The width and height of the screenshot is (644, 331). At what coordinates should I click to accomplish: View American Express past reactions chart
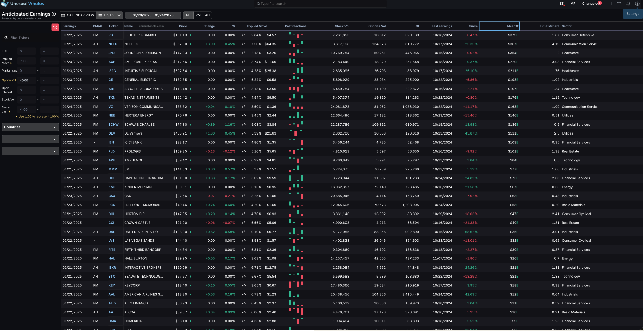pyautogui.click(x=296, y=62)
